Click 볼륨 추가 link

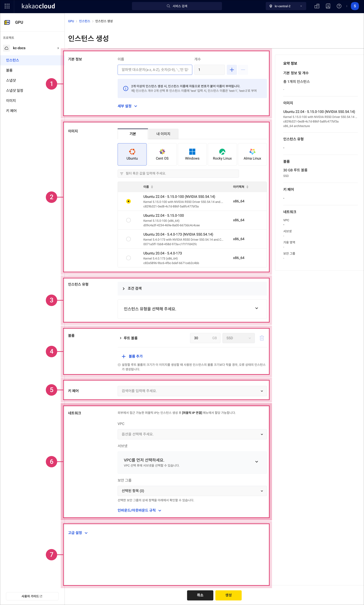pyautogui.click(x=135, y=356)
